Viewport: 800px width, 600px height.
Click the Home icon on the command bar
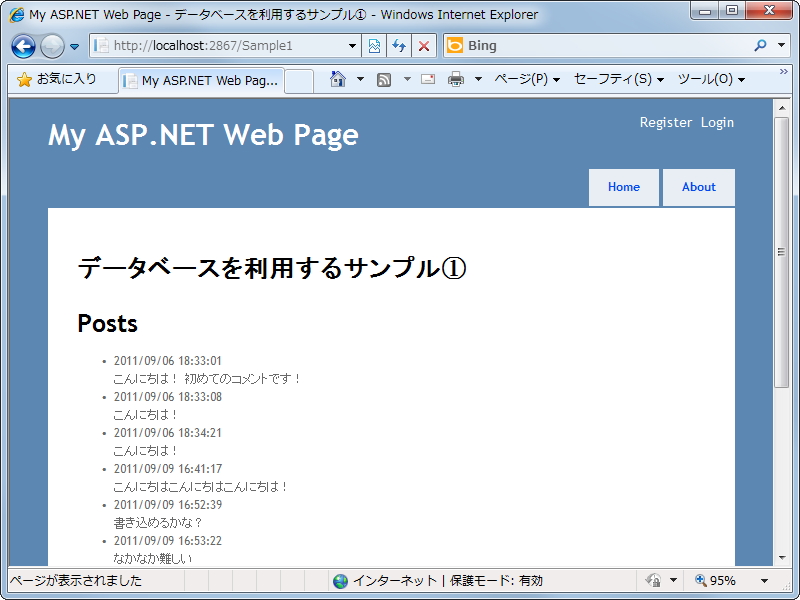tap(340, 78)
